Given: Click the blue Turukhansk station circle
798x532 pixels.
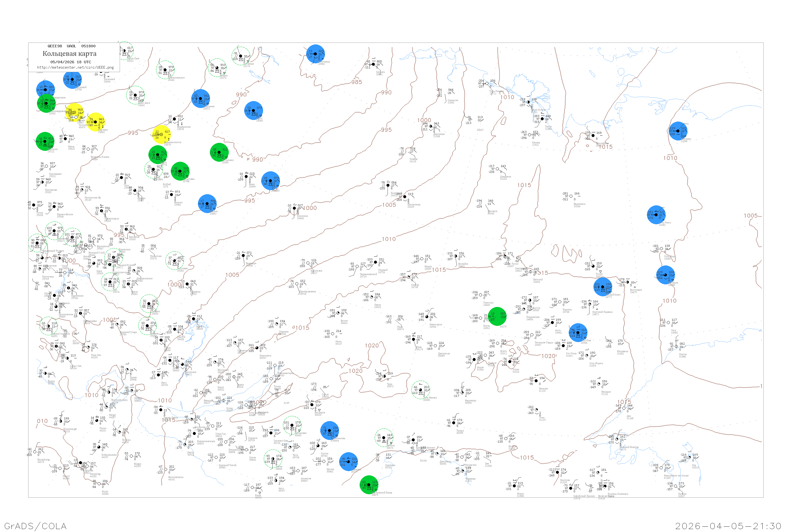Looking at the screenshot, I should [x=201, y=99].
